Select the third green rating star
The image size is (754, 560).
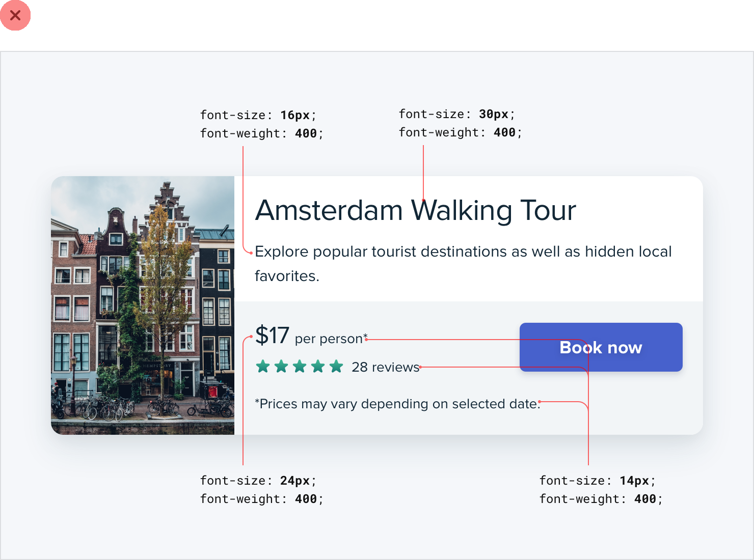[x=300, y=367]
